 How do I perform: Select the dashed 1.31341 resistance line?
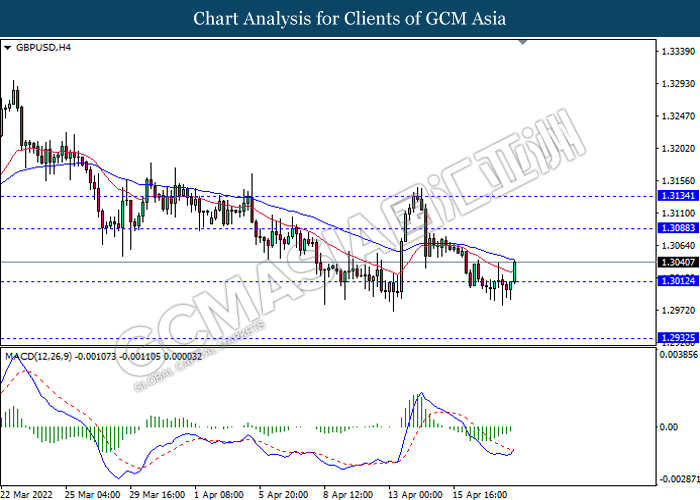[328, 196]
